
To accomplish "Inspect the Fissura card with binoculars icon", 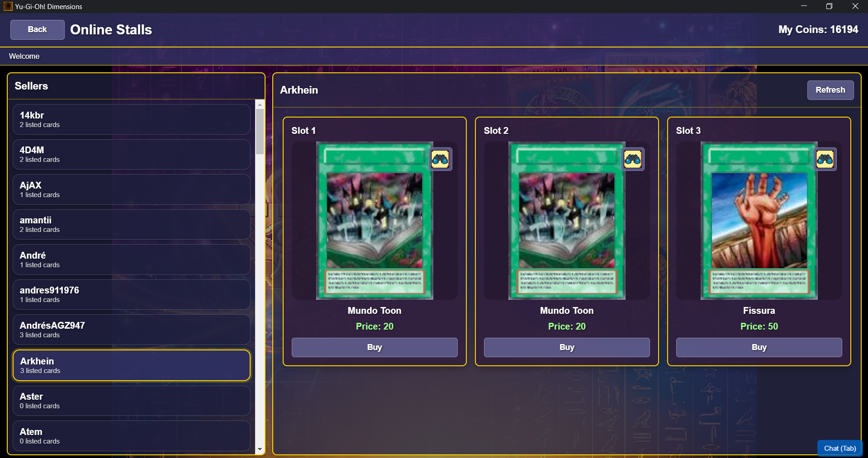I will (825, 159).
